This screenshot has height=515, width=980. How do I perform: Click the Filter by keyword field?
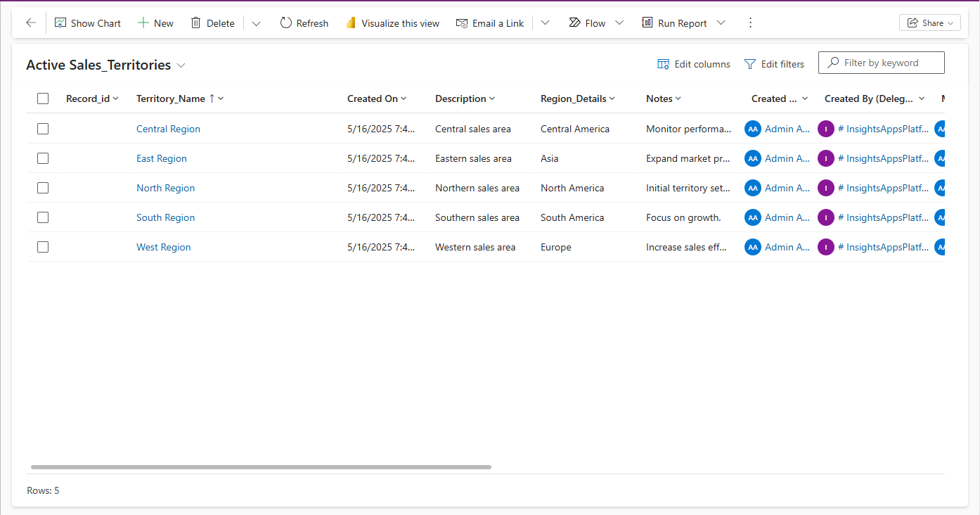tap(889, 63)
